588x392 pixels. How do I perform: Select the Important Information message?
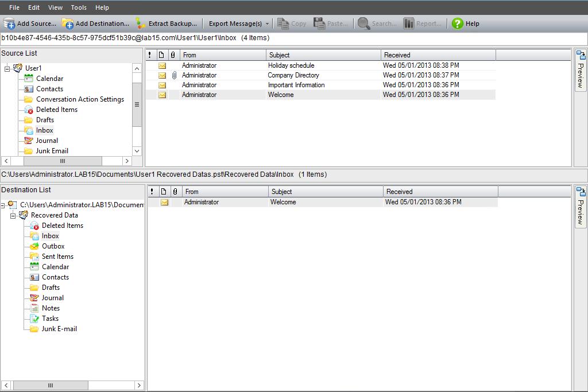coord(320,85)
